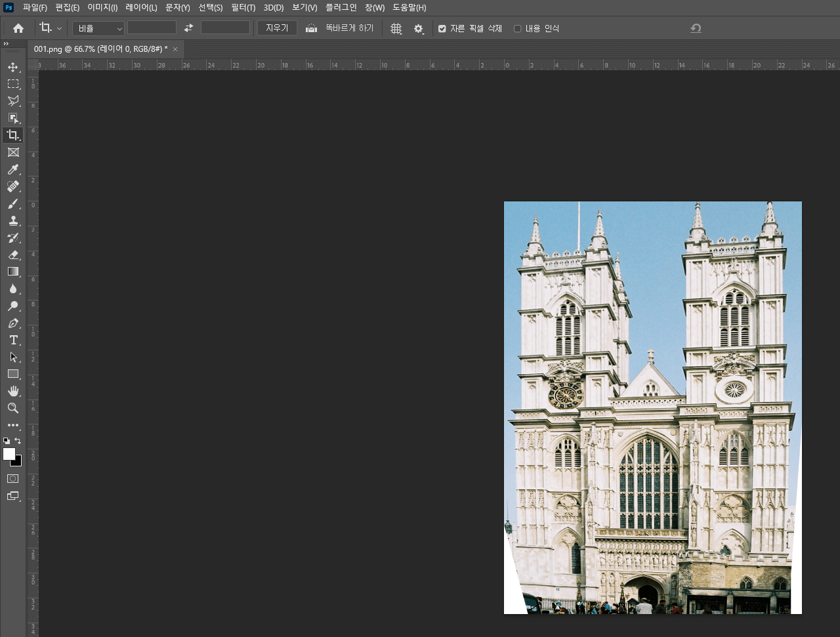Select the Polygonal Lasso tool
Viewport: 840px width, 637px height.
(x=13, y=101)
